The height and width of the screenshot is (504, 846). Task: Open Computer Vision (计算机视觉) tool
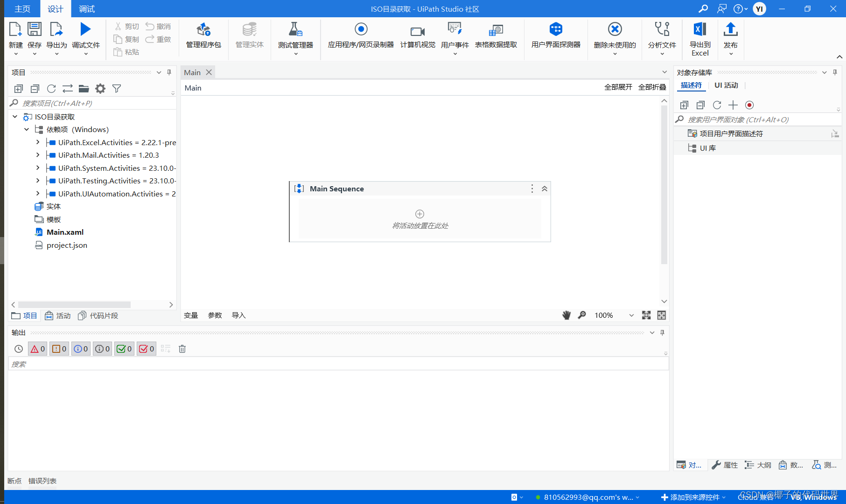coord(418,35)
